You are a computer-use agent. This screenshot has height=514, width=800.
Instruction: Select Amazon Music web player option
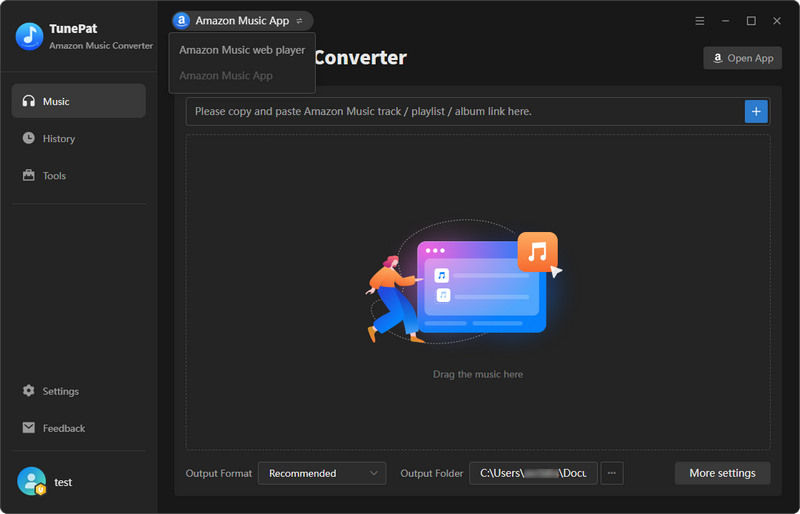pyautogui.click(x=242, y=50)
